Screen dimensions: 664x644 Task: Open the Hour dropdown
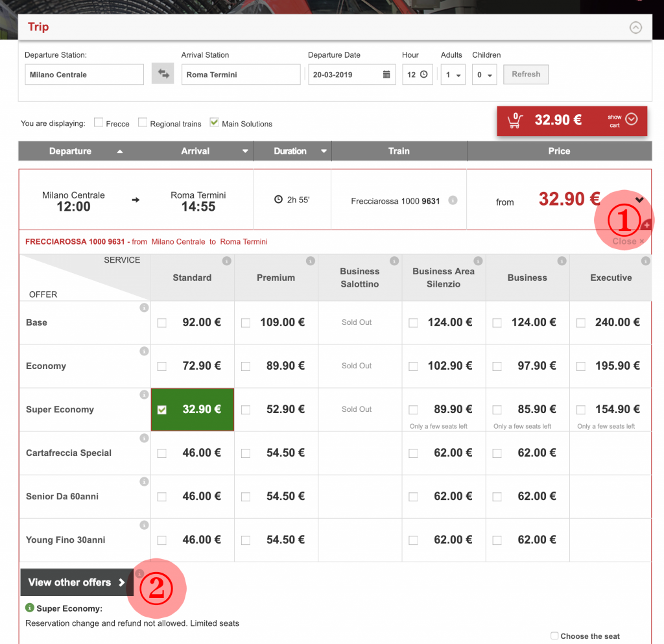[418, 75]
